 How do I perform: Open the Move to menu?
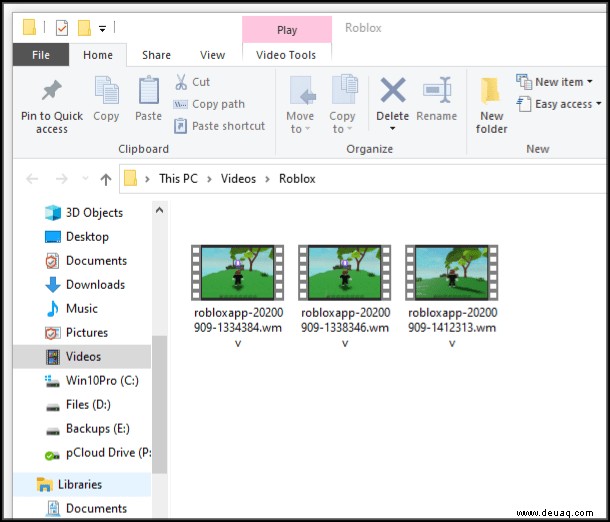pos(300,105)
